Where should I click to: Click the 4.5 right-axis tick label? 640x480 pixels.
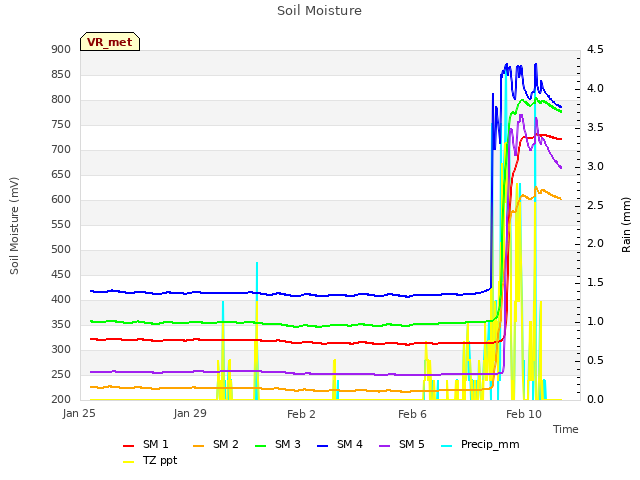(x=595, y=50)
